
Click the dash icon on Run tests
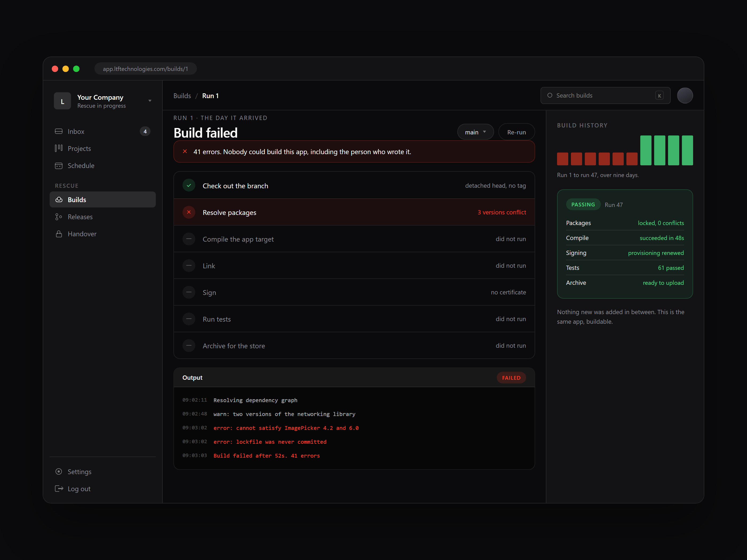[189, 319]
